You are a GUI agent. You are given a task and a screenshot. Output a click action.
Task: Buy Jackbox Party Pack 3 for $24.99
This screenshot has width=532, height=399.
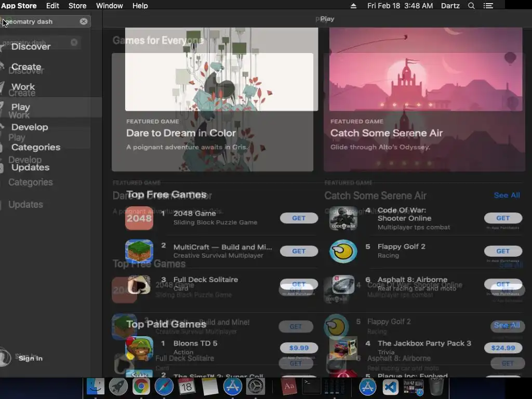click(503, 348)
